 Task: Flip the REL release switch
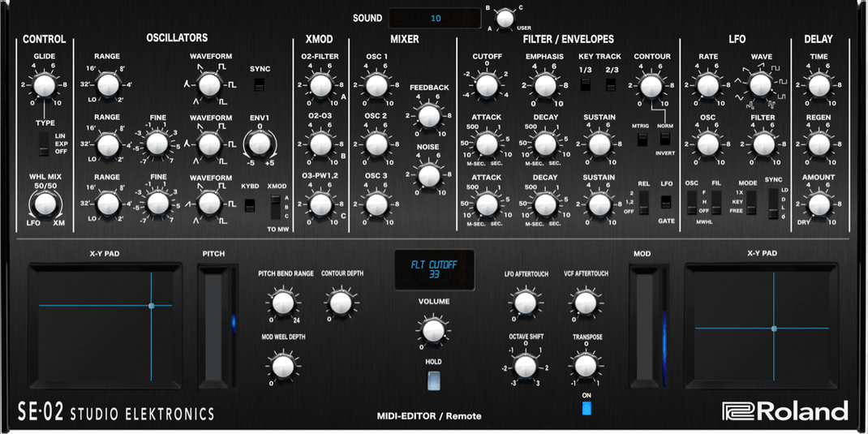643,203
